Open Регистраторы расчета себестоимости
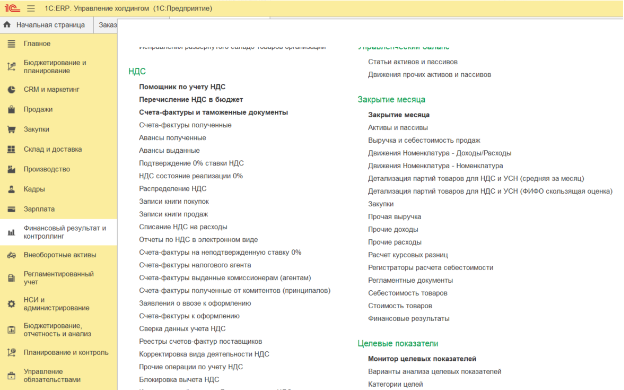This screenshot has height=390, width=624. [431, 267]
